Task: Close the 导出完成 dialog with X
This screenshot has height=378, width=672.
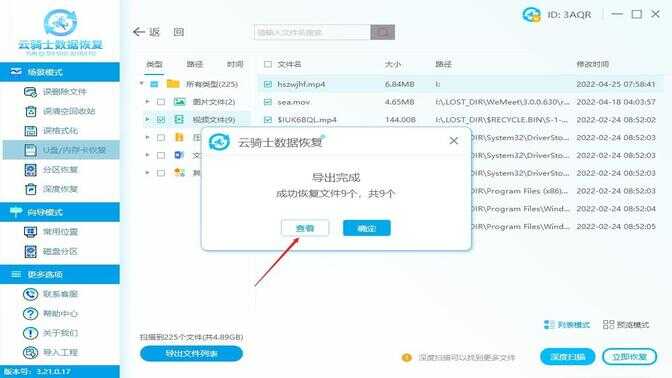Action: tap(453, 141)
